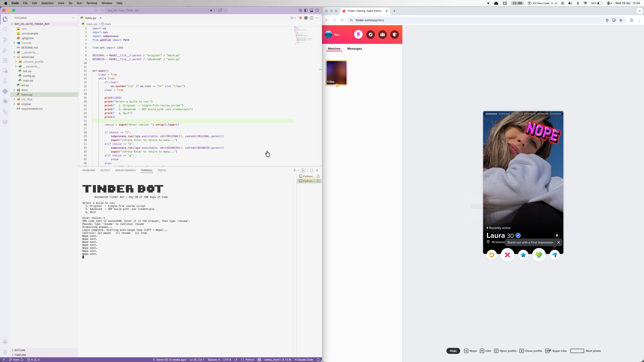Click VS Code command center search box

[157, 10]
